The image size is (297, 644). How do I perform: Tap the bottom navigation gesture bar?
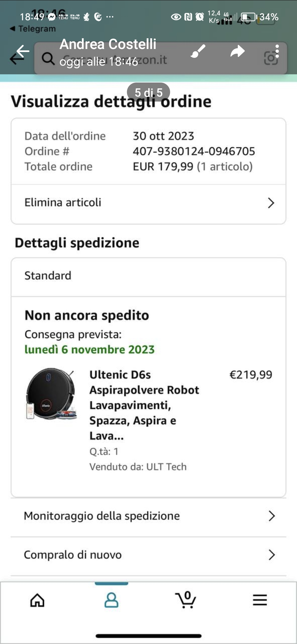148,636
